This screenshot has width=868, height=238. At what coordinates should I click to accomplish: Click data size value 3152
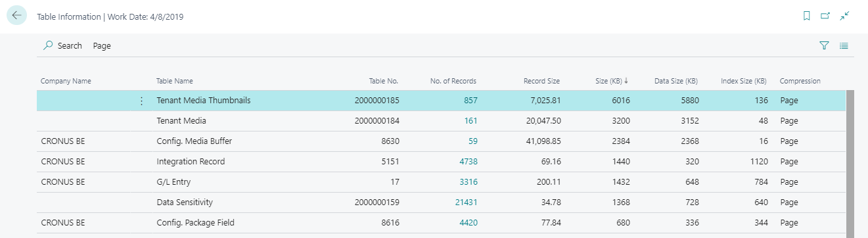point(689,121)
